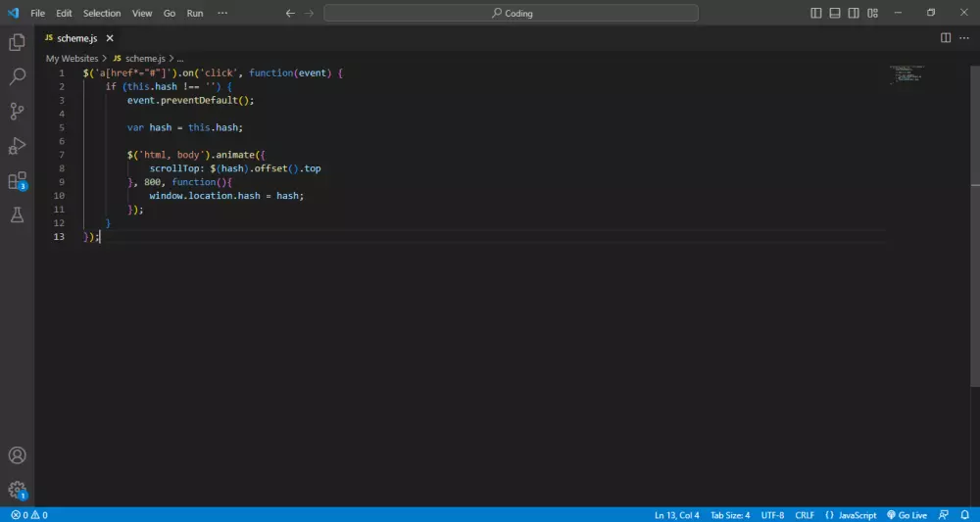Screen dimensions: 980x522
Task: Click line number 7 in gutter
Action: click(x=61, y=155)
